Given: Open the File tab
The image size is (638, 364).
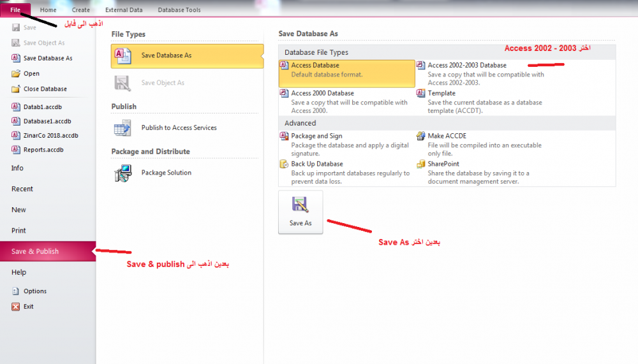Looking at the screenshot, I should click(15, 10).
